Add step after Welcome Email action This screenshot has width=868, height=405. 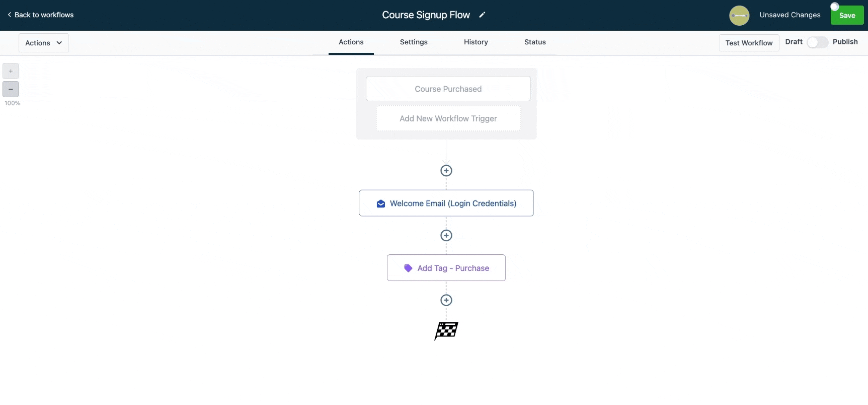tap(446, 235)
